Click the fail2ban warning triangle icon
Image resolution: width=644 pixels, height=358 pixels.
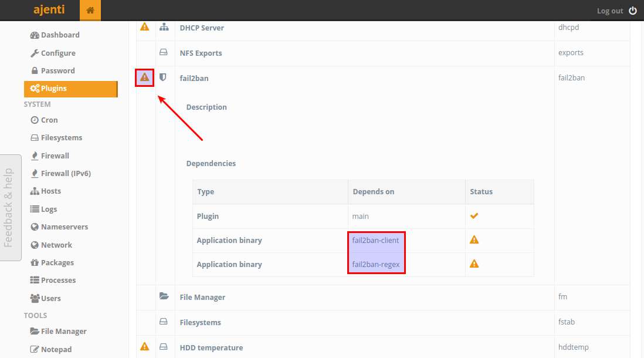click(144, 77)
